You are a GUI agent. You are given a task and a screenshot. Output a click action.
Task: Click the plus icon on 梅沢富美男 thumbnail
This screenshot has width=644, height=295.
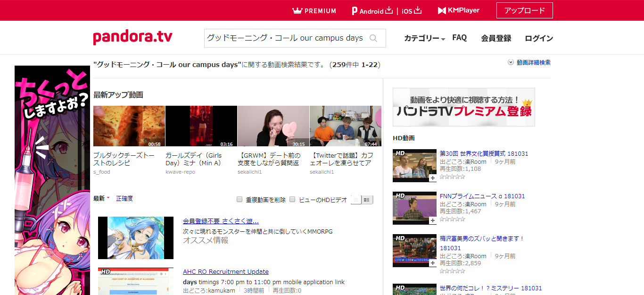[x=432, y=263]
